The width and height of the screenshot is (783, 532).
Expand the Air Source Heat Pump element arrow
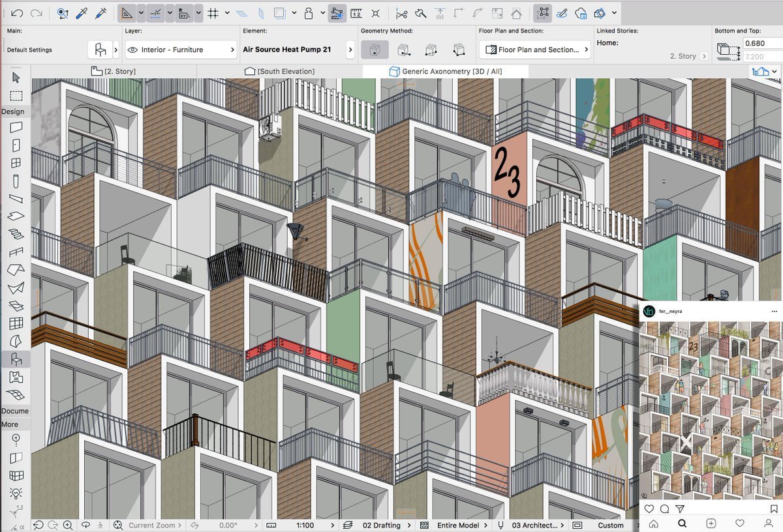click(350, 50)
